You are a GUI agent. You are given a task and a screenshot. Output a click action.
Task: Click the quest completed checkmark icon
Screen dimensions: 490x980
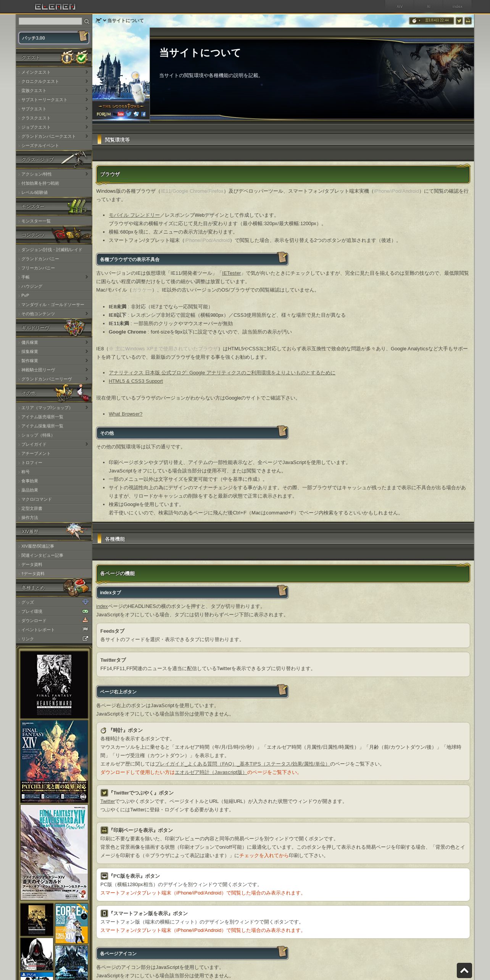pos(82,57)
